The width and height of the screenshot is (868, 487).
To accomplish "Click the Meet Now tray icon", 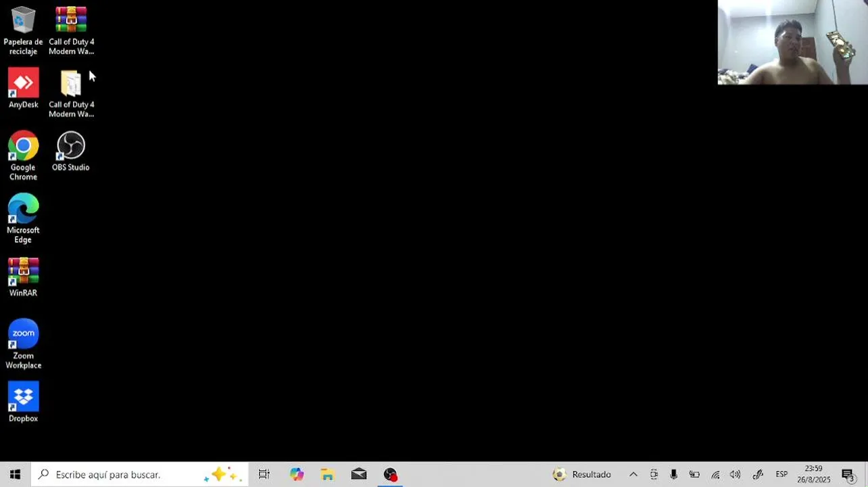I will [654, 474].
